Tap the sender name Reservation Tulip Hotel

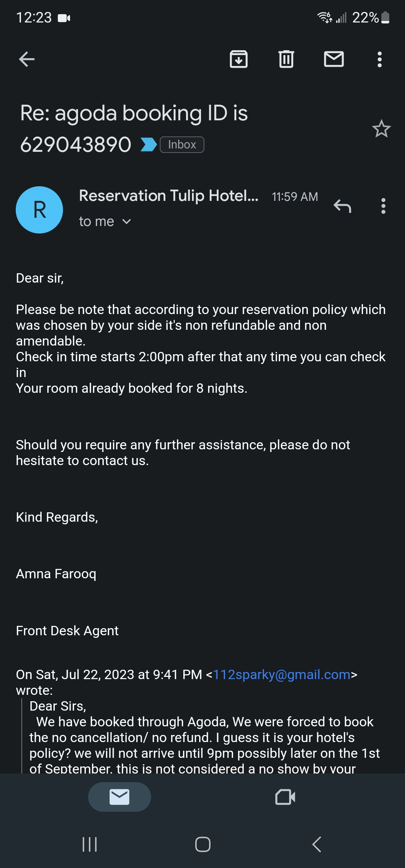pos(168,196)
